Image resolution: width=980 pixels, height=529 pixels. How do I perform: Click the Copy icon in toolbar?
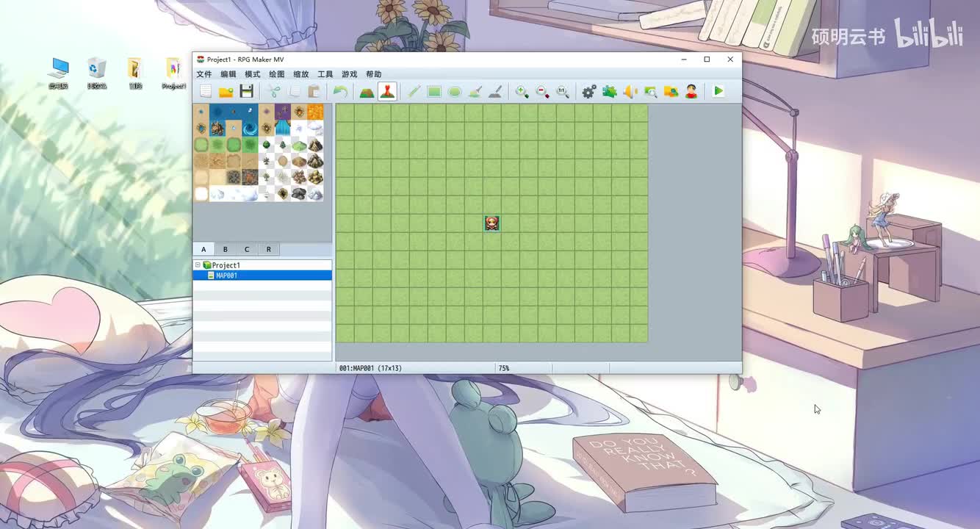(294, 91)
